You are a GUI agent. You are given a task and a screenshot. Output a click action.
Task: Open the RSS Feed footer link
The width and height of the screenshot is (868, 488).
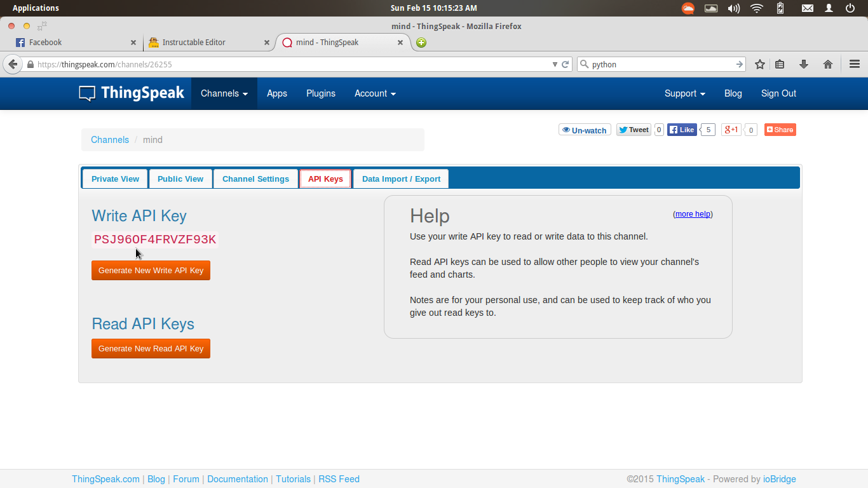tap(339, 479)
